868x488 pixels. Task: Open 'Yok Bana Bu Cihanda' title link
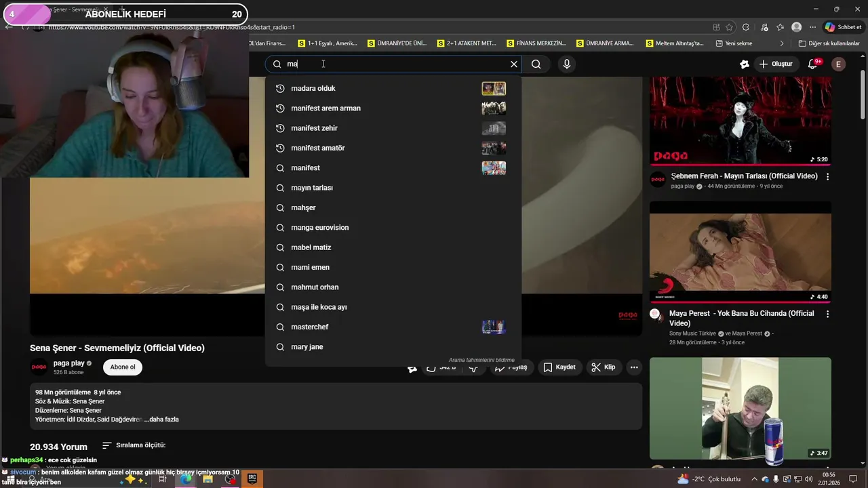[x=741, y=319]
